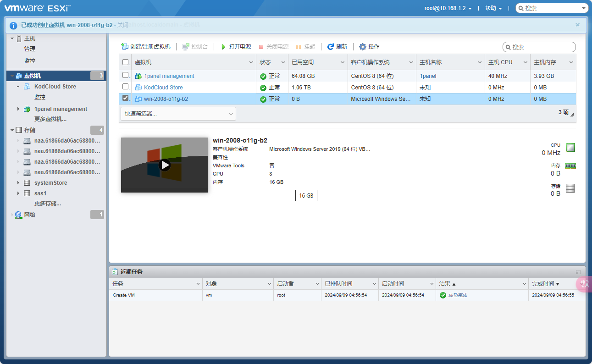This screenshot has height=364, width=592.
Task: Click the 1panel management VM icon in navigator
Action: 27,109
